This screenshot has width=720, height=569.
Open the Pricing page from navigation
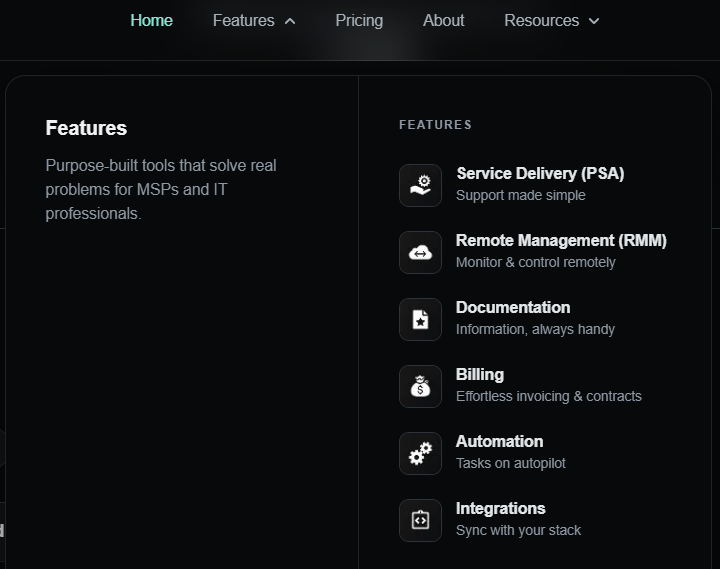tap(359, 20)
